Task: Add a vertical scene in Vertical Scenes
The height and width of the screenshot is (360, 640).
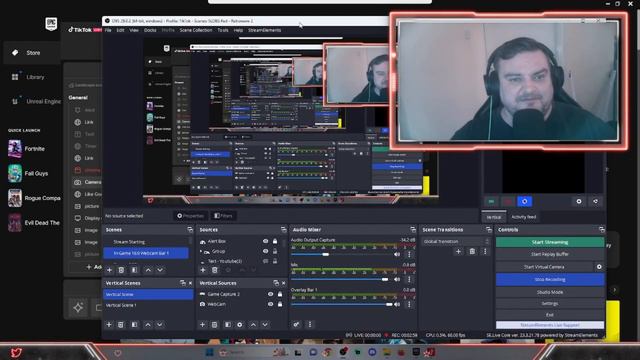Action: (109, 324)
